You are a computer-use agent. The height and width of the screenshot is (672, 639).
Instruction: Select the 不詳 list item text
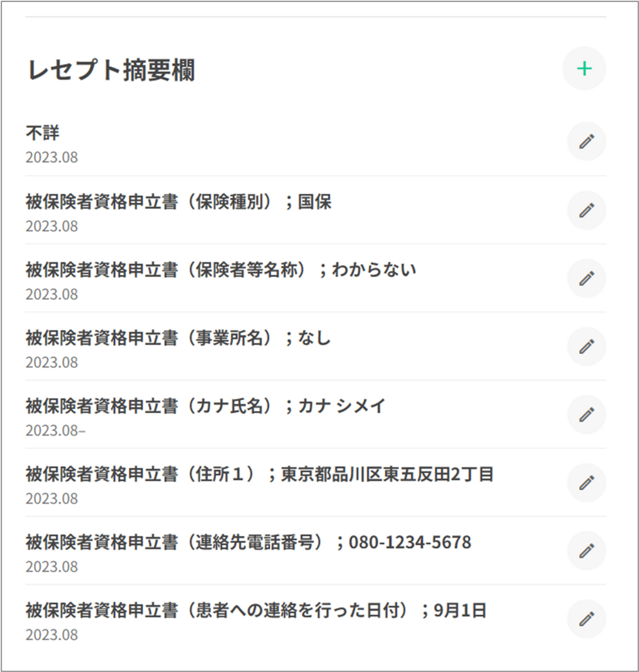pyautogui.click(x=42, y=133)
